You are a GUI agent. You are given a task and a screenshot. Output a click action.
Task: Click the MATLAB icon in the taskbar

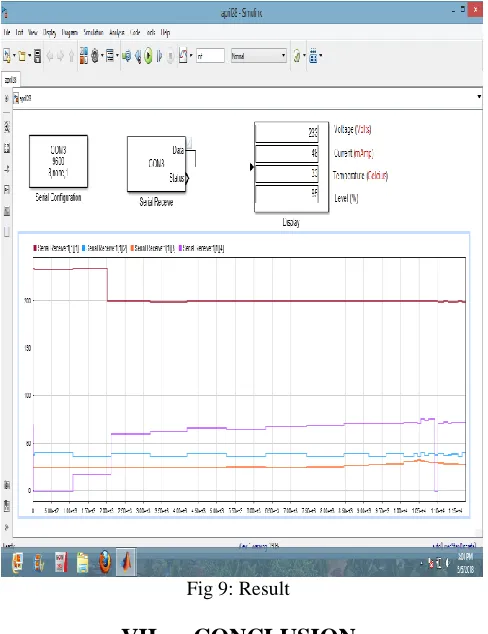[x=127, y=562]
